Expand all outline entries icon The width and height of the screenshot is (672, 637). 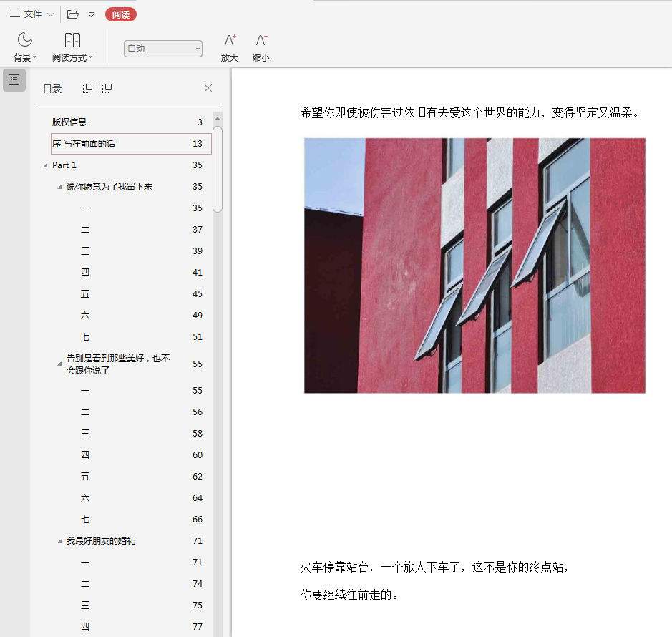point(88,88)
